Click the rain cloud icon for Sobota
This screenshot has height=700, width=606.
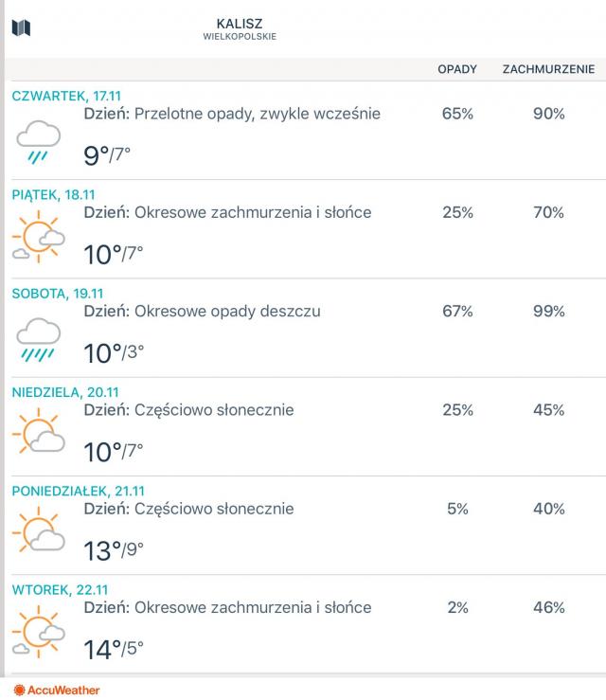pyautogui.click(x=38, y=339)
